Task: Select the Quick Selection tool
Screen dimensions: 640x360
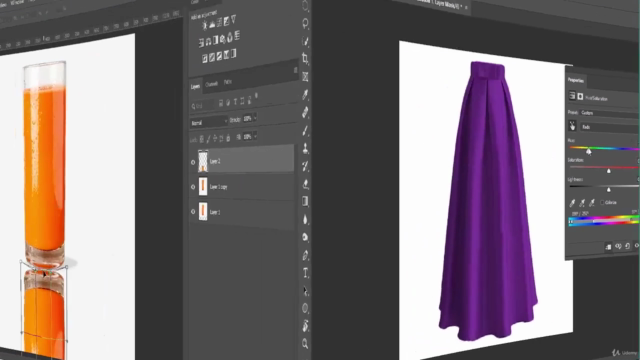Action: 305,41
